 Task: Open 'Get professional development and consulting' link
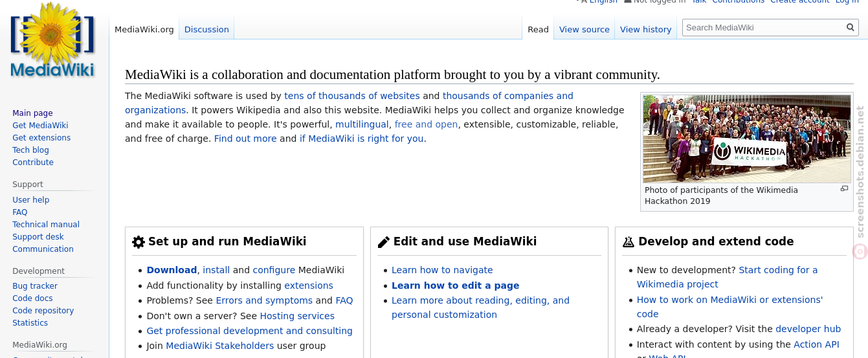coord(250,331)
